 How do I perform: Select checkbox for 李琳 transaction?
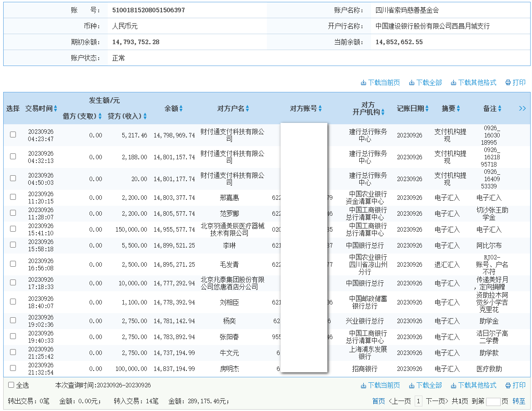[13, 244]
